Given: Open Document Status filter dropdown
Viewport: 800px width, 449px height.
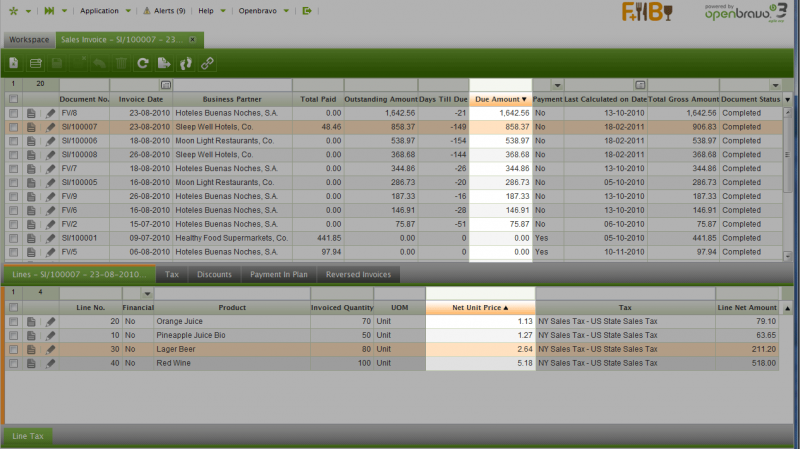Looking at the screenshot, I should click(776, 86).
